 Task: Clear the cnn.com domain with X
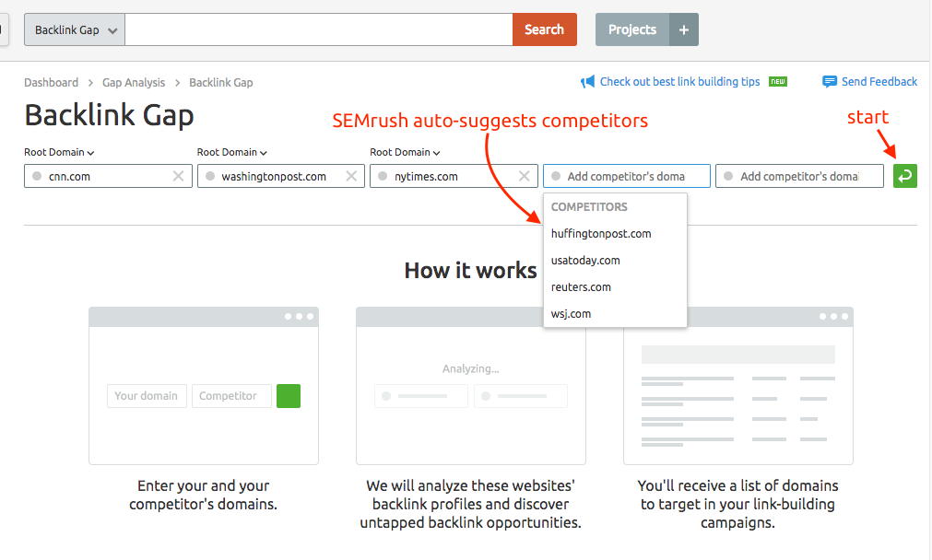pos(178,176)
